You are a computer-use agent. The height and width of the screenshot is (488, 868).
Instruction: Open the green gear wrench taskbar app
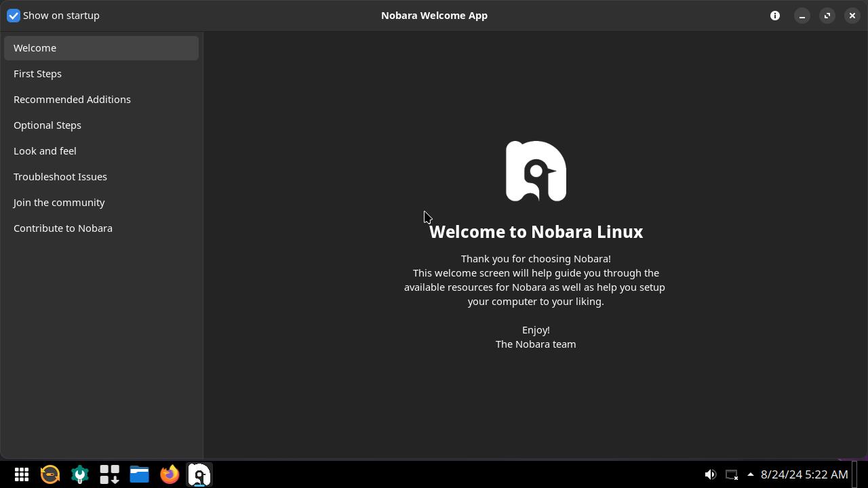[x=80, y=474]
